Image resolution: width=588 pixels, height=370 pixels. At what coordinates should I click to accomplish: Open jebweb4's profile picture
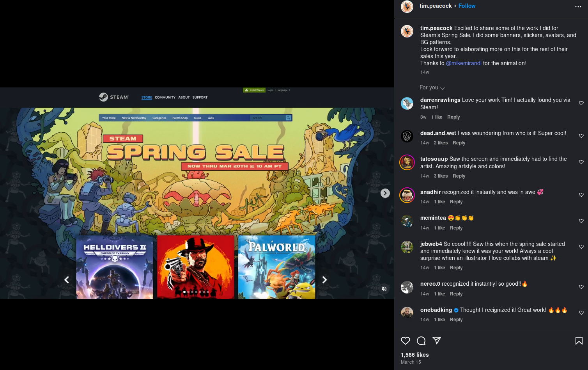407,247
